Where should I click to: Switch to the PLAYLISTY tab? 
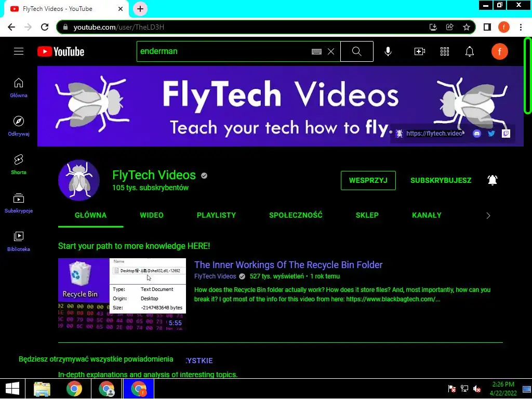tap(216, 216)
